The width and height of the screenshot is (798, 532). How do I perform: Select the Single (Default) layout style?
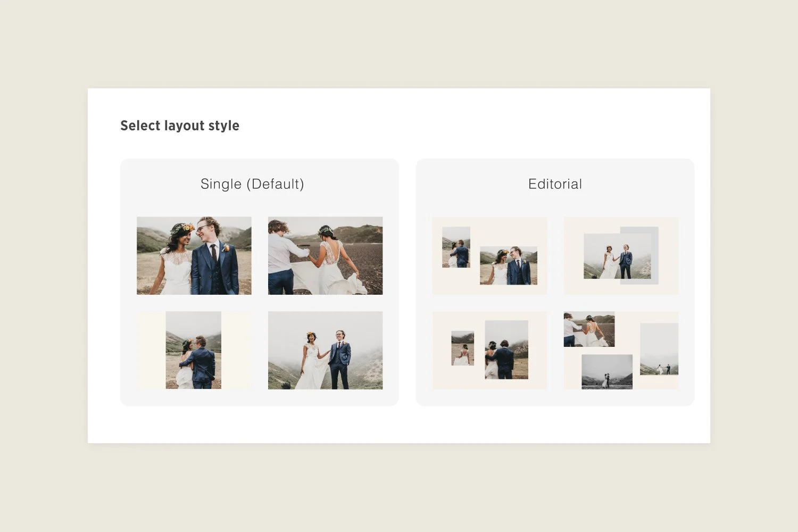point(259,282)
